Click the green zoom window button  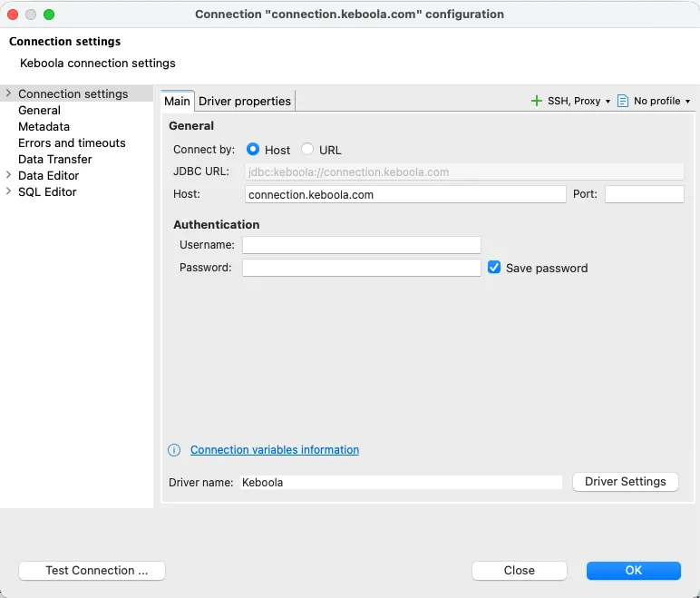point(49,15)
